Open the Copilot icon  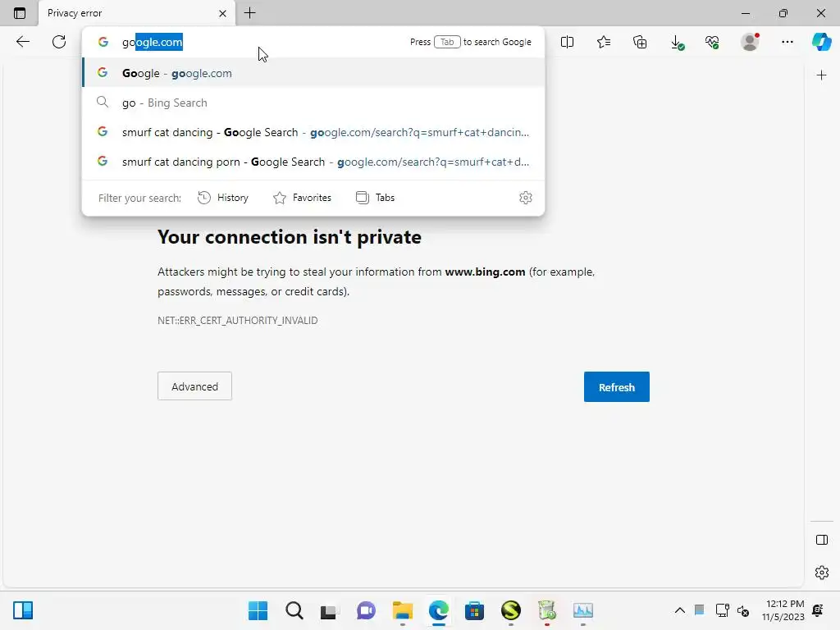click(x=821, y=42)
